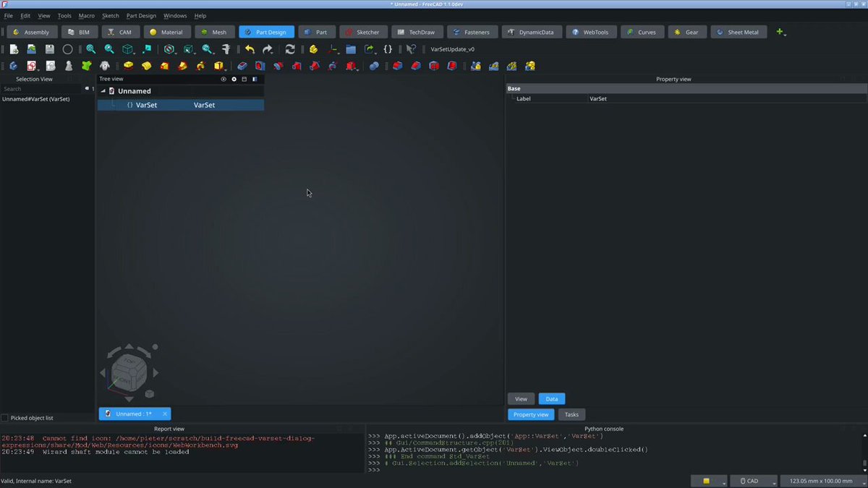
Task: Click the What's This help cursor icon
Action: coord(411,49)
